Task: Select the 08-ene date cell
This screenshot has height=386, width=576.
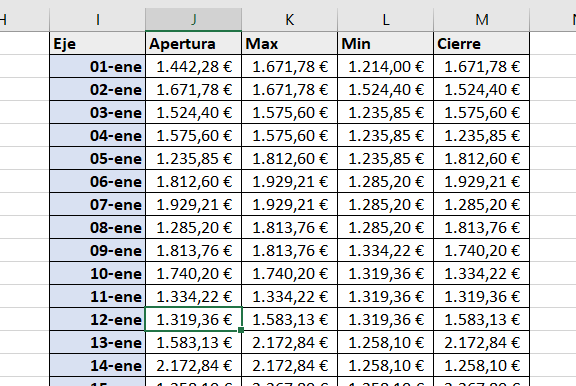Action: (x=98, y=228)
